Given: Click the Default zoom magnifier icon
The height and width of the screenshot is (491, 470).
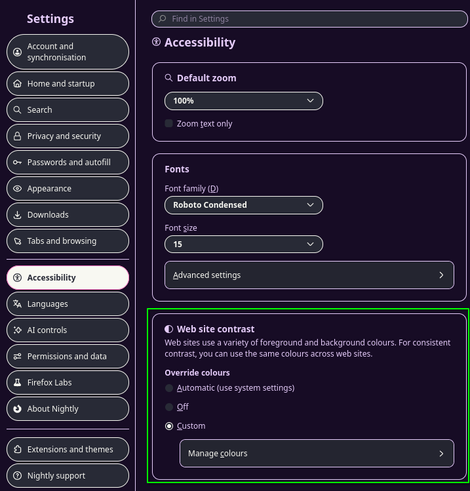Looking at the screenshot, I should [169, 78].
